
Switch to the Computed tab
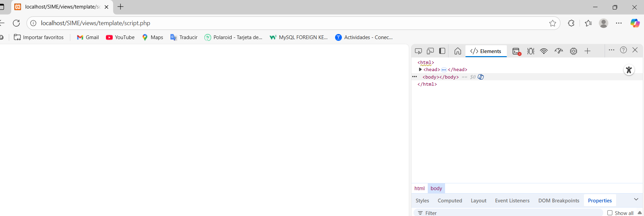coord(449,201)
